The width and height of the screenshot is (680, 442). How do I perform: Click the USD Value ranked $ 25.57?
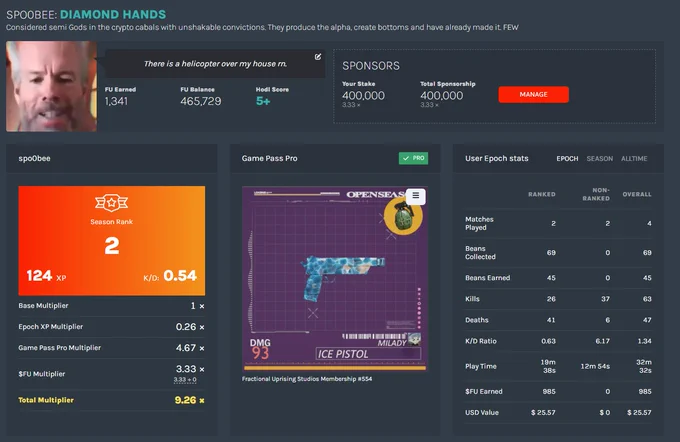point(543,413)
